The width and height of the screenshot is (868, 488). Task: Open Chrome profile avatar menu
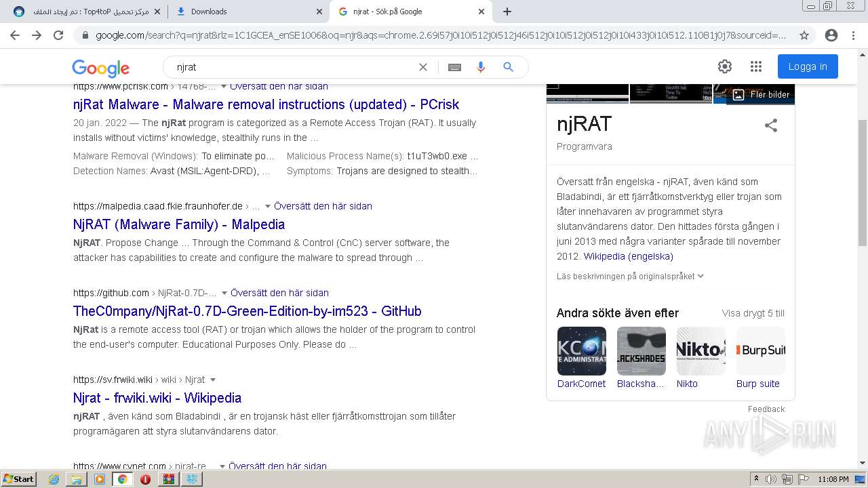pyautogui.click(x=831, y=35)
